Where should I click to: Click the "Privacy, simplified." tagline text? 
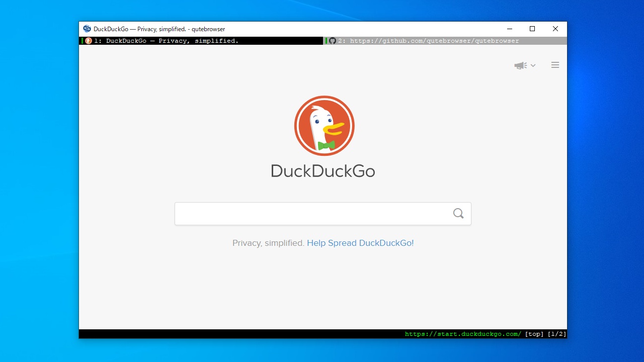[x=268, y=243]
